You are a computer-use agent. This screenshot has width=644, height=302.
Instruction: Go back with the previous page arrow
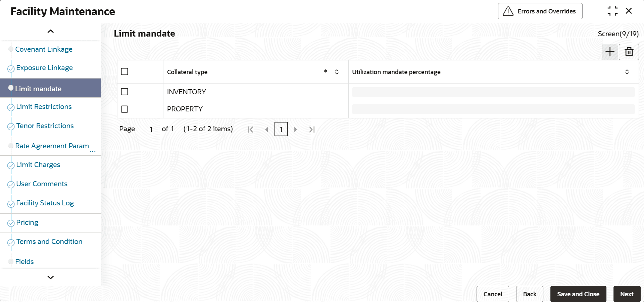[267, 129]
